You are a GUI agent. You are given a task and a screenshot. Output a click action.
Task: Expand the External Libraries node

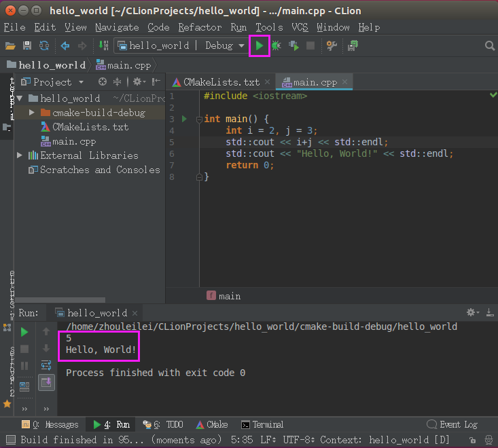[19, 155]
